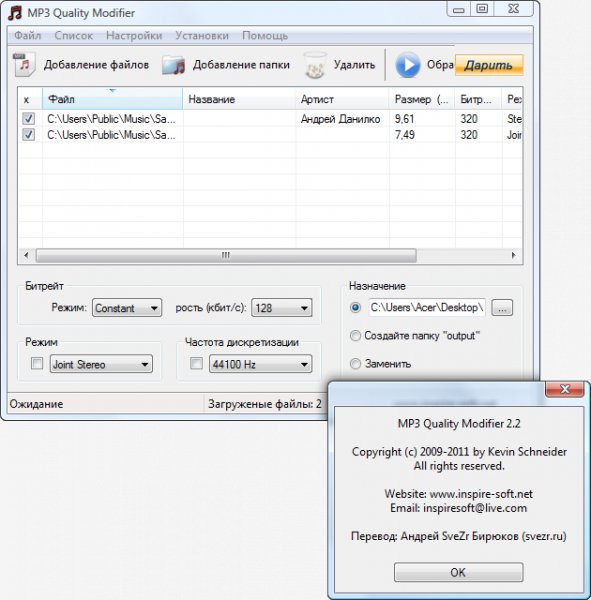Select Создайте папку "output" radio option
Screen dimensions: 591x600
355,336
